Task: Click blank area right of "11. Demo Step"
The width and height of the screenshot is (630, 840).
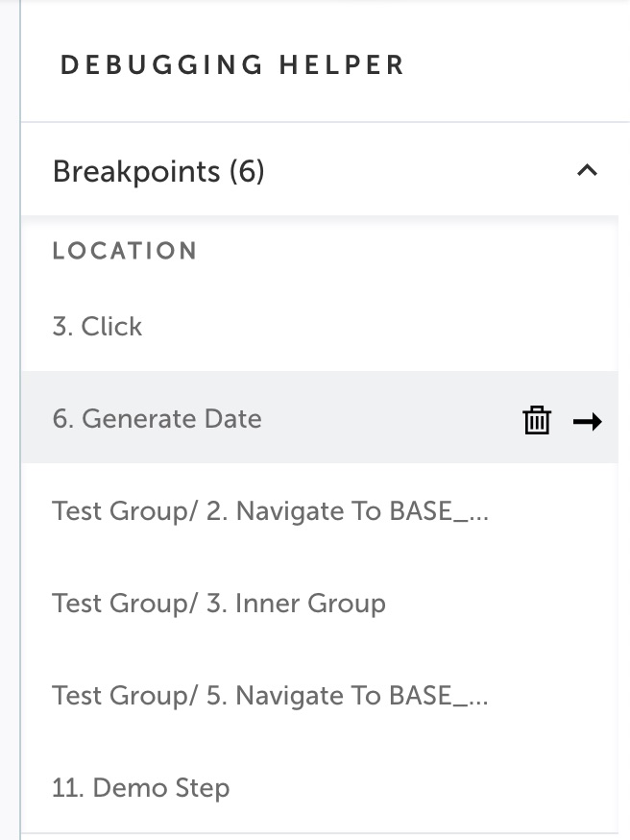Action: pos(423,787)
